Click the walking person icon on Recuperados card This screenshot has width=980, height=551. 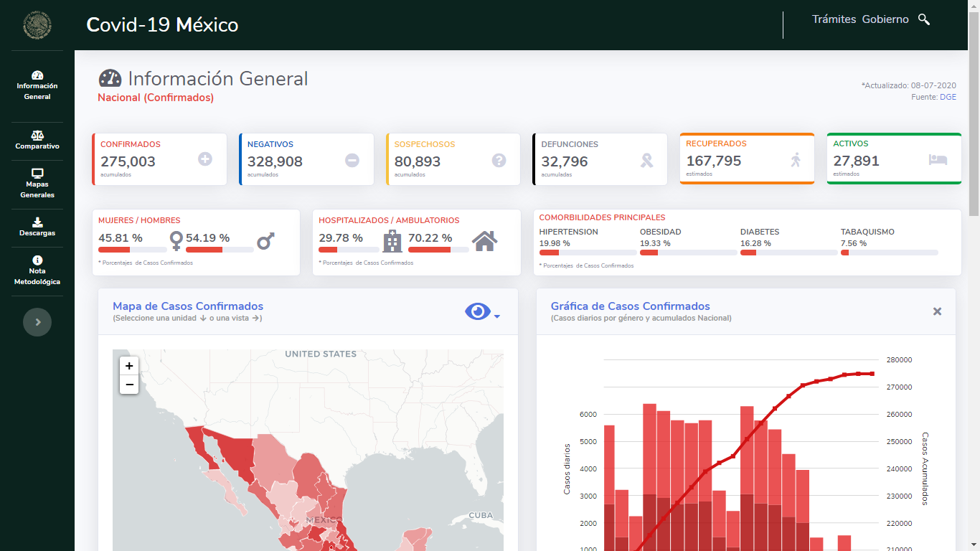[796, 159]
